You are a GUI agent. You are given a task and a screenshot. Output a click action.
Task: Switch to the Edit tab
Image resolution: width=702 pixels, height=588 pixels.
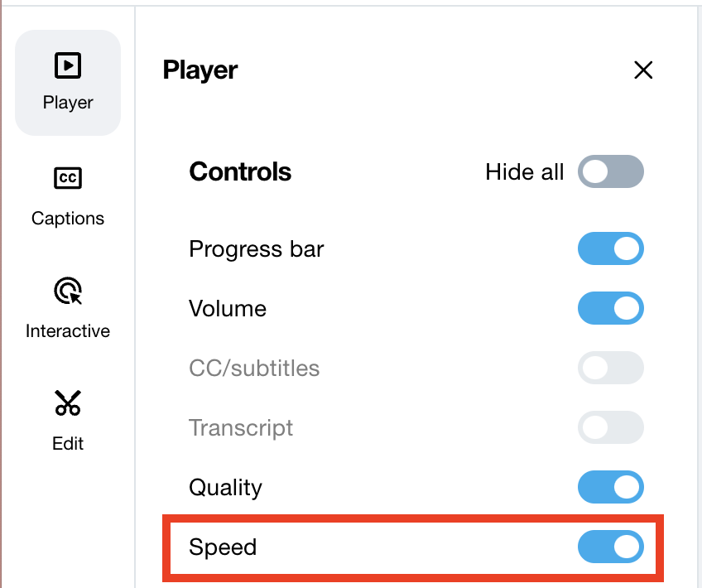tap(67, 443)
